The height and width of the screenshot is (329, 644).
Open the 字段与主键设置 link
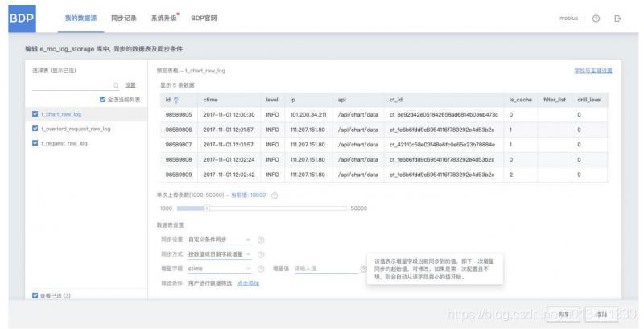tap(593, 71)
